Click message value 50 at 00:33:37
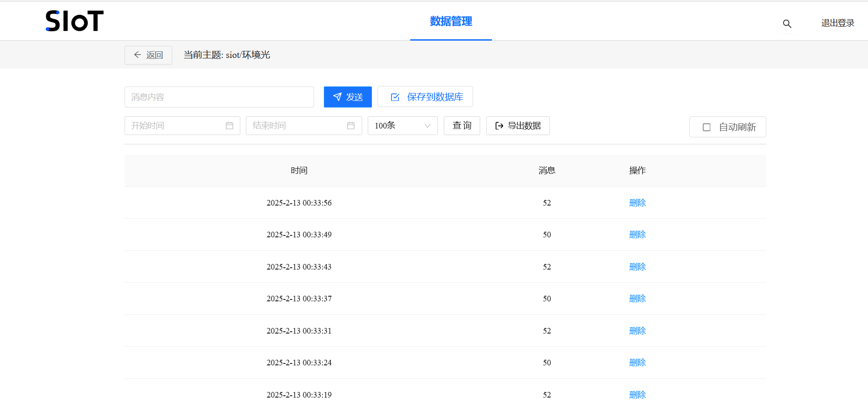This screenshot has height=406, width=868. click(x=547, y=299)
